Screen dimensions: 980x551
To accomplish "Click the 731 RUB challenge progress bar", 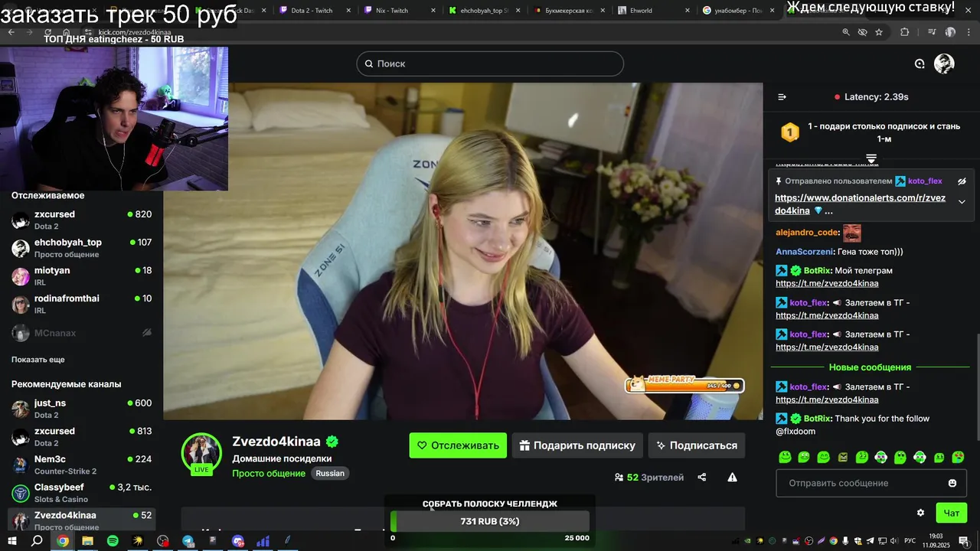I will (490, 521).
